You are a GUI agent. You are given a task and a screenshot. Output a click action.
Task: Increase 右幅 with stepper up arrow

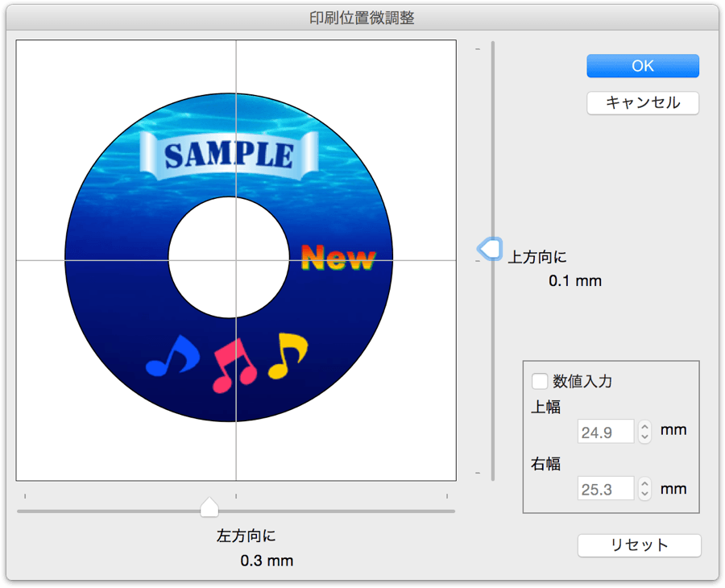click(x=645, y=483)
